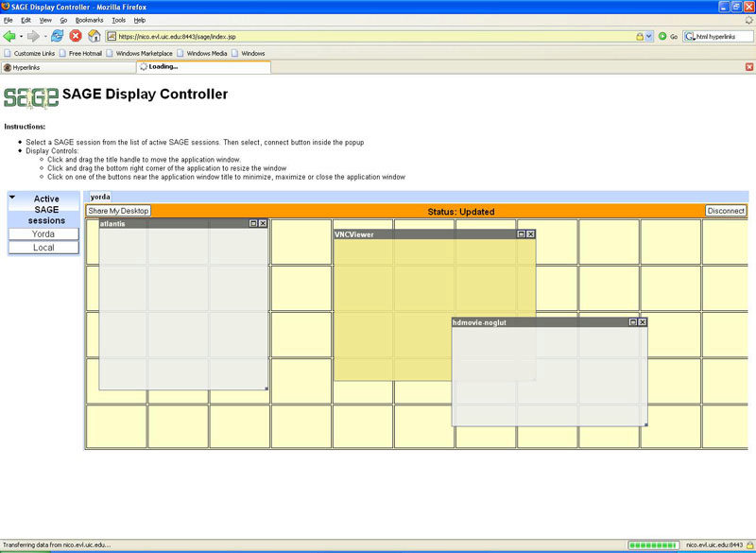Close the current tab with red X
The height and width of the screenshot is (553, 756).
pos(749,67)
